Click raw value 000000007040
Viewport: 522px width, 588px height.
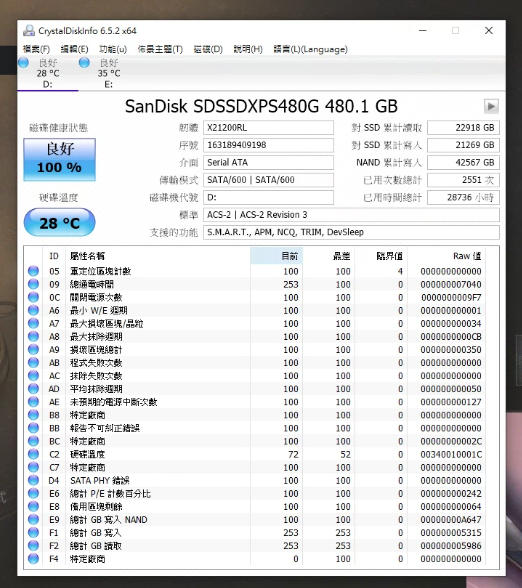point(451,284)
